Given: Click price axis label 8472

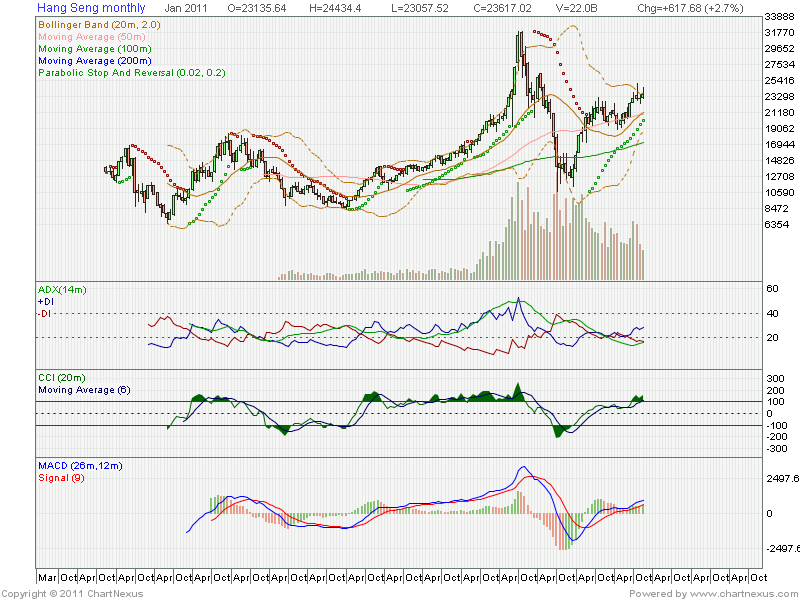Looking at the screenshot, I should point(777,209).
